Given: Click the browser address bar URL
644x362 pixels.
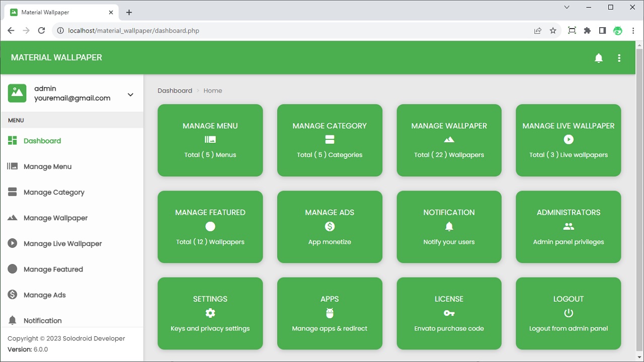Looking at the screenshot, I should [133, 31].
